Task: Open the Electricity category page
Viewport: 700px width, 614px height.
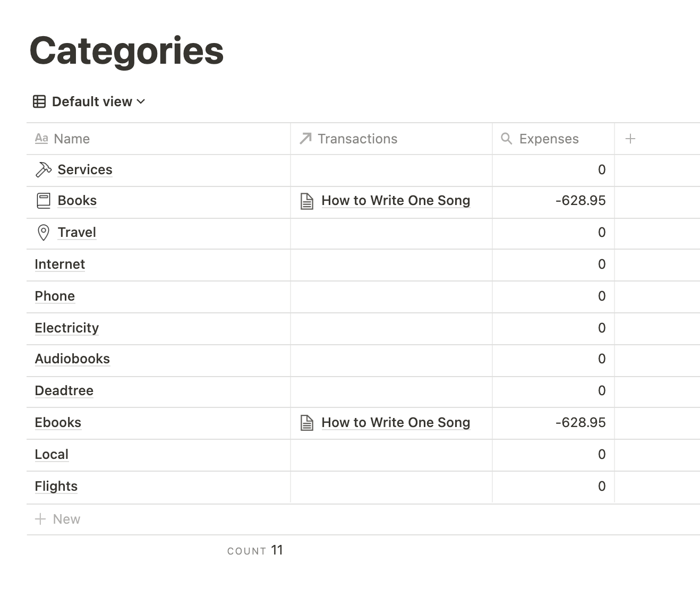Action: tap(67, 328)
